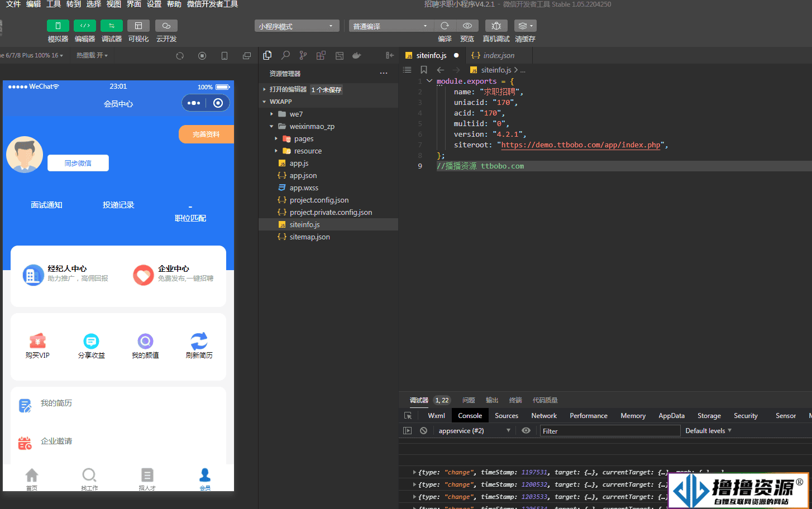Open Cloud Development icon
This screenshot has width=812, height=509.
click(x=166, y=26)
